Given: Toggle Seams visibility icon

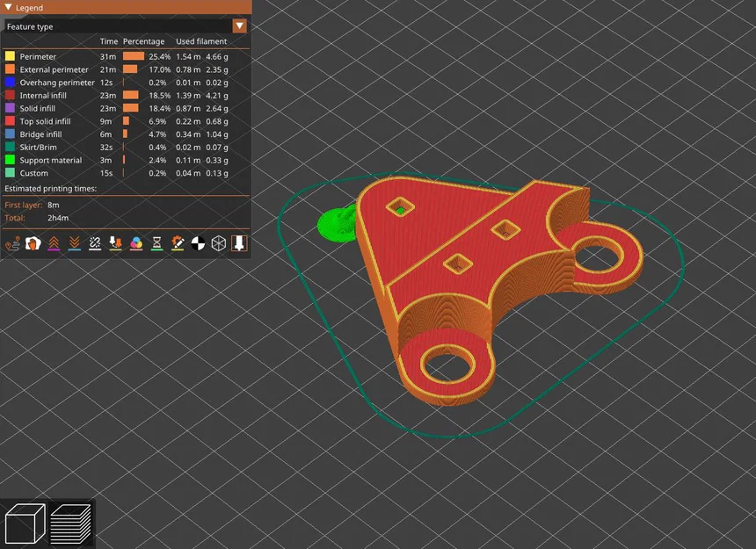Looking at the screenshot, I should [x=95, y=243].
